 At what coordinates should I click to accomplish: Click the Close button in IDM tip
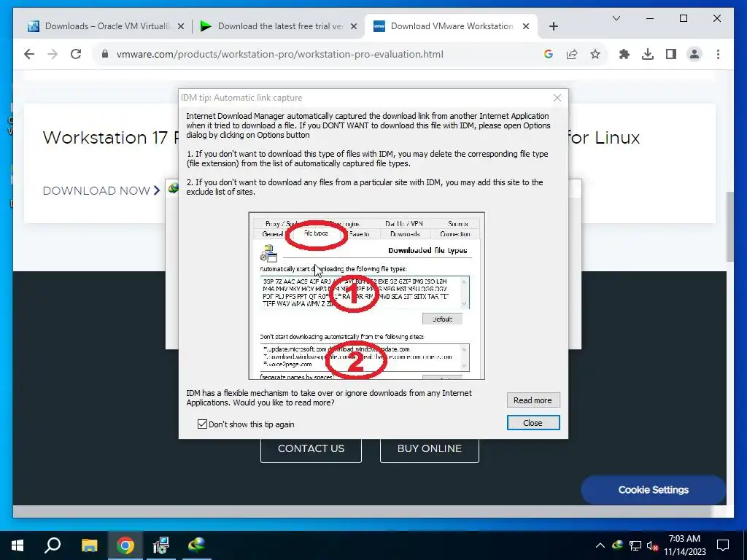click(533, 423)
